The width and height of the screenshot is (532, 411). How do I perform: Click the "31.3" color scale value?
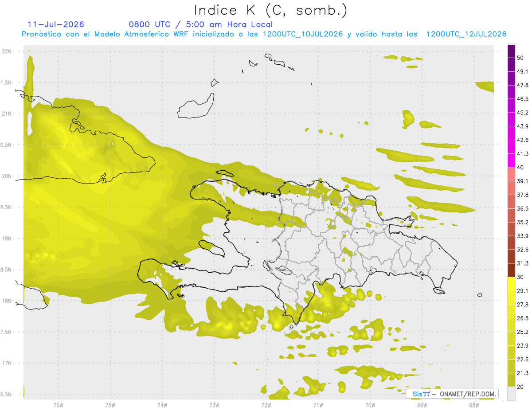(523, 263)
